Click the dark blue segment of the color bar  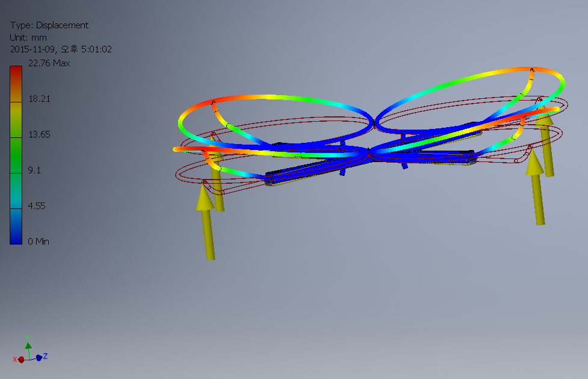coord(16,227)
